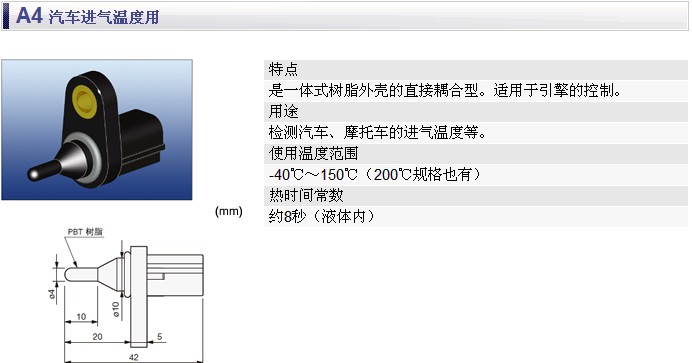Click the -40℃～150℃ temperature range text

tap(313, 175)
